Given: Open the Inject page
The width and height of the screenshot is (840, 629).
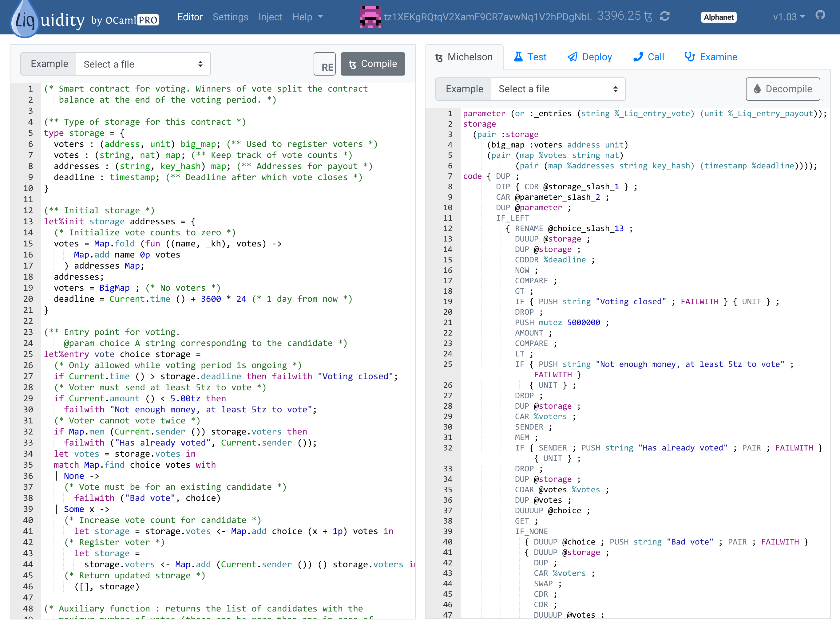Looking at the screenshot, I should click(270, 17).
